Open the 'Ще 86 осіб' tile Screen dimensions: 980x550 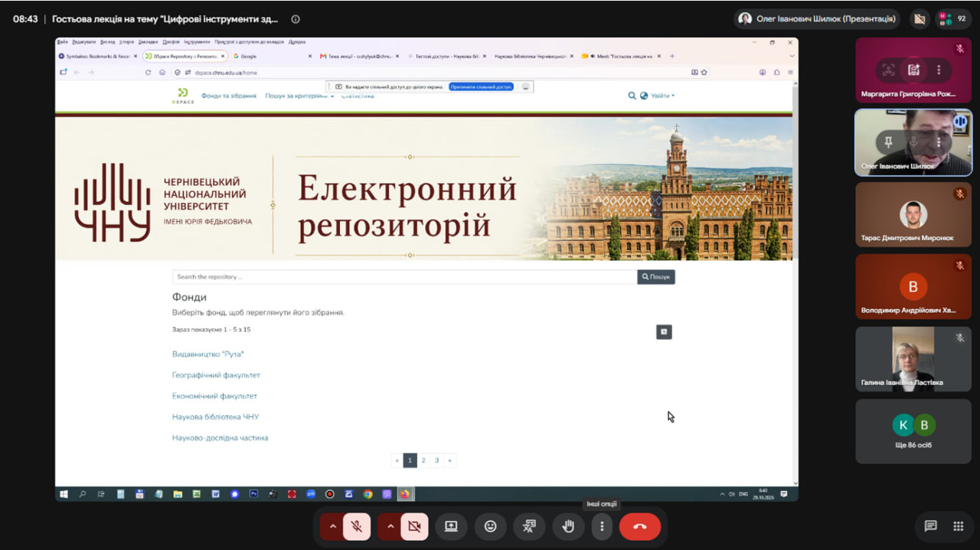pyautogui.click(x=913, y=431)
